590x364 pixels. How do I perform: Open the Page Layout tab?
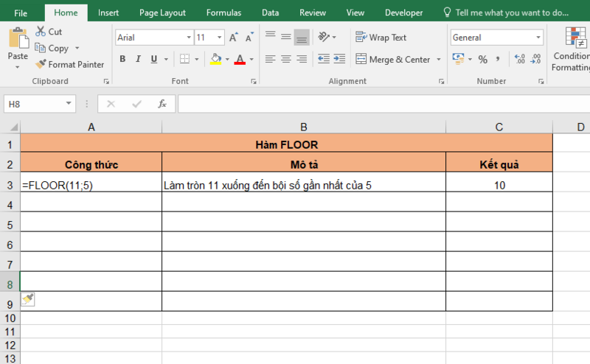click(162, 13)
